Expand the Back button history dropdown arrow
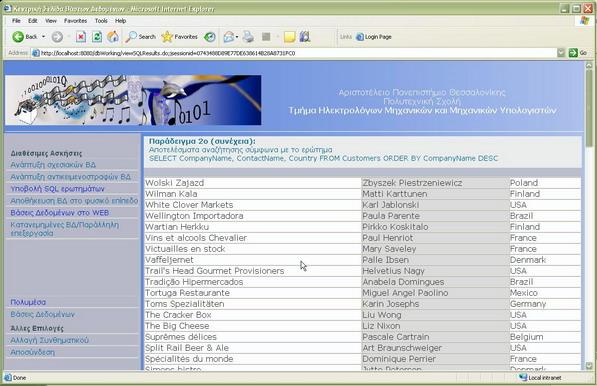 pos(43,37)
